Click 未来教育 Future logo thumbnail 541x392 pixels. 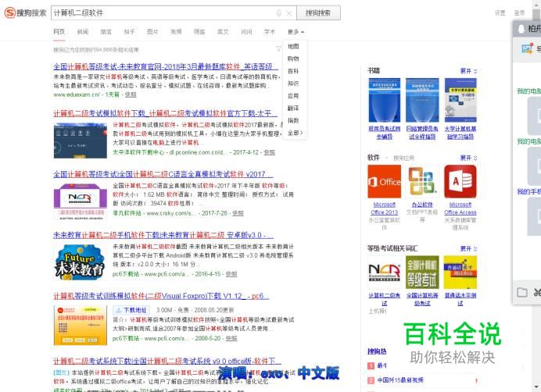click(x=80, y=262)
